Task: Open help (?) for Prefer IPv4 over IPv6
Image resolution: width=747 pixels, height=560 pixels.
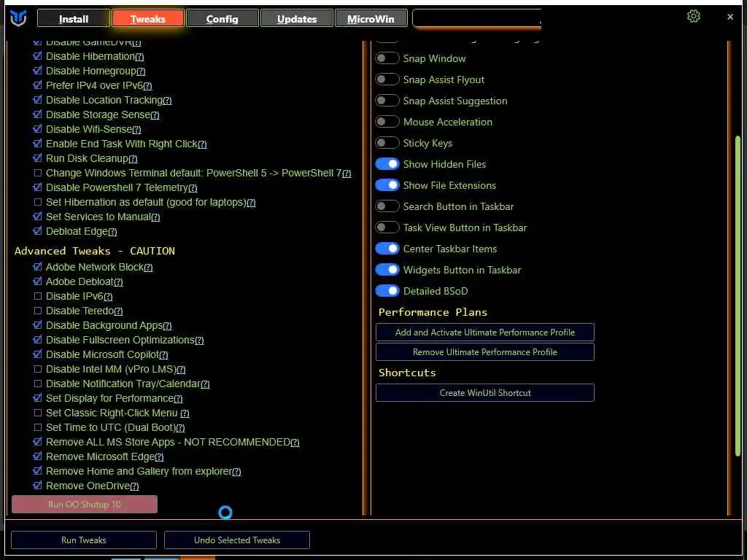Action: [x=147, y=86]
